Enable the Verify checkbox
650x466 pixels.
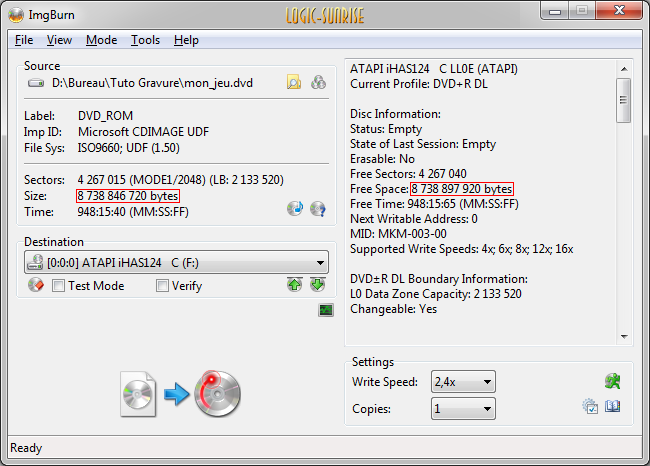[162, 286]
